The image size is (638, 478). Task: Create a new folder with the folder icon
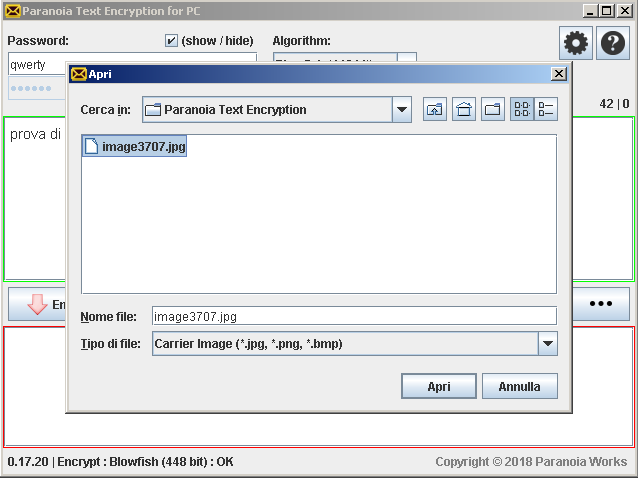click(x=493, y=110)
